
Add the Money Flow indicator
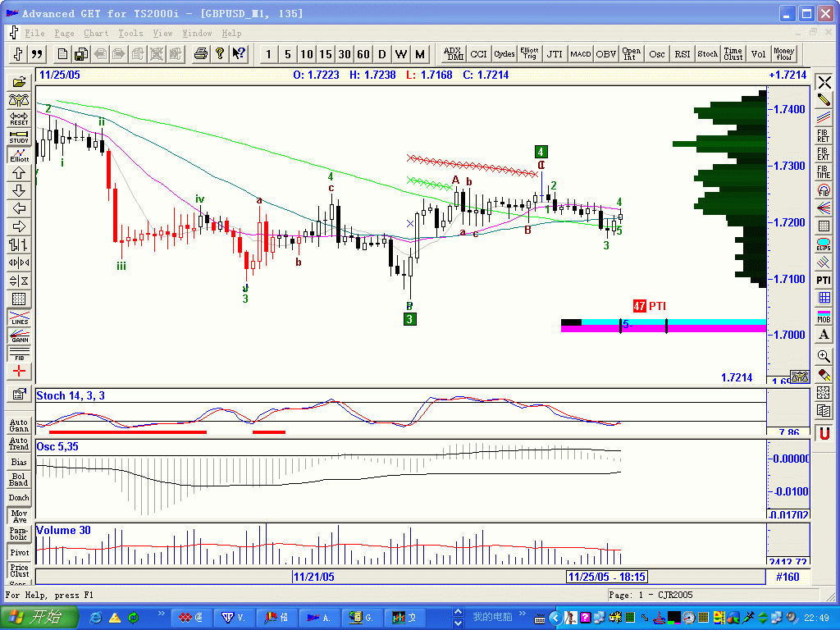coord(783,53)
